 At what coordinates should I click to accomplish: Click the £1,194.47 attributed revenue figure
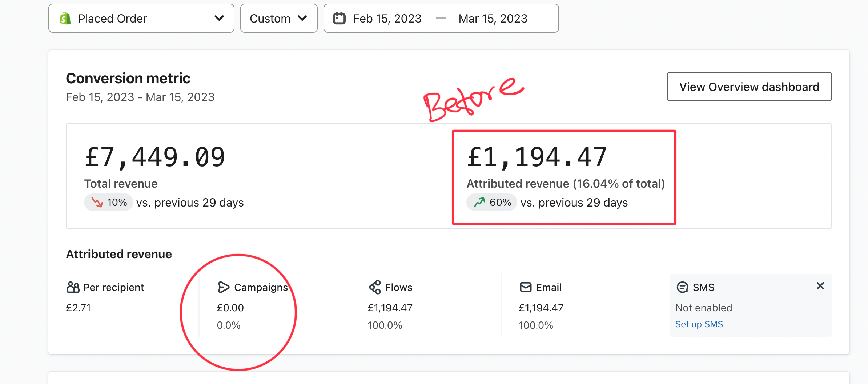(537, 157)
